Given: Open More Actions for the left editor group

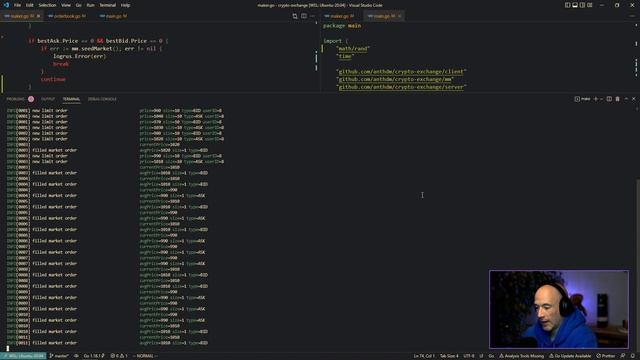Looking at the screenshot, I should point(313,16).
